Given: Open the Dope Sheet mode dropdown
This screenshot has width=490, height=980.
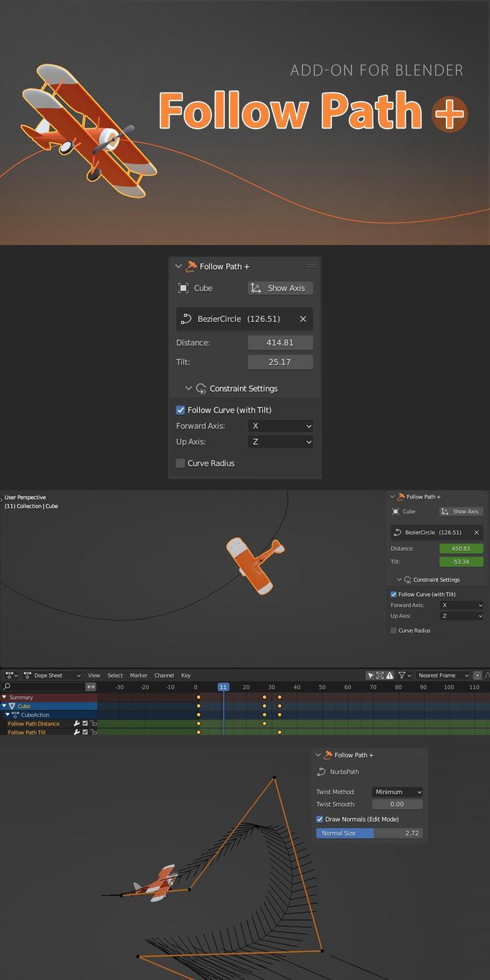Looking at the screenshot, I should [x=53, y=675].
